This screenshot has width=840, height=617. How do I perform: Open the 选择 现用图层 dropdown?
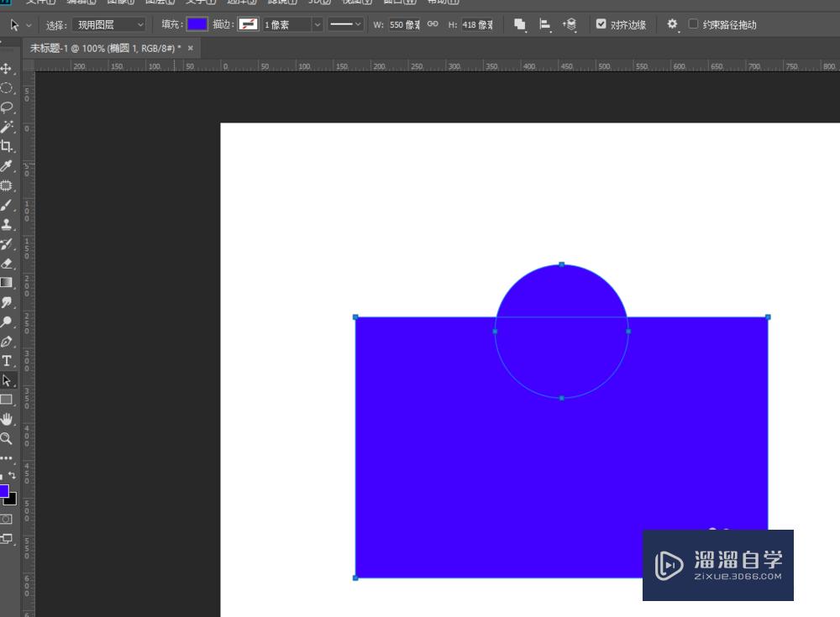click(109, 24)
